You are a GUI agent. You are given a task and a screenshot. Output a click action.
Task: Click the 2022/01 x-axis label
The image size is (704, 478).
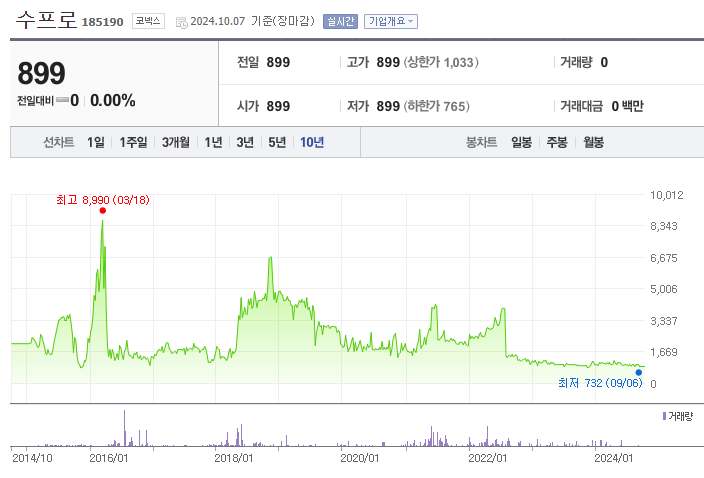coord(488,458)
